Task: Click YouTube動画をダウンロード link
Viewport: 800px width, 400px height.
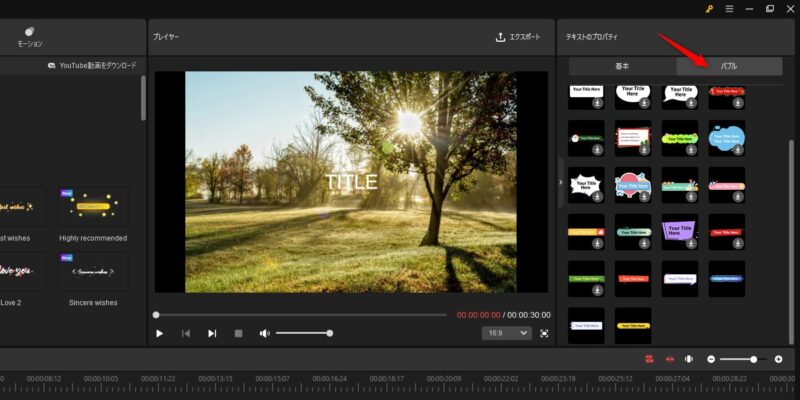Action: coord(92,65)
